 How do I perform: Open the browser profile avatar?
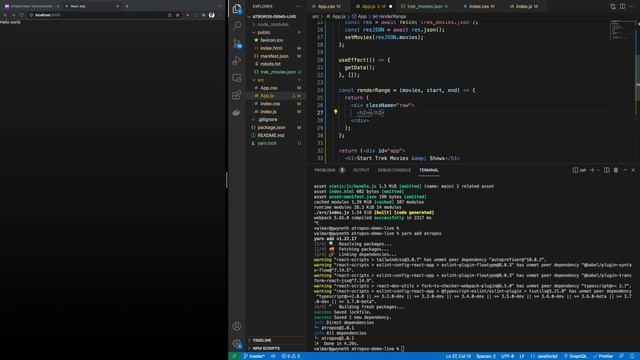[212, 15]
